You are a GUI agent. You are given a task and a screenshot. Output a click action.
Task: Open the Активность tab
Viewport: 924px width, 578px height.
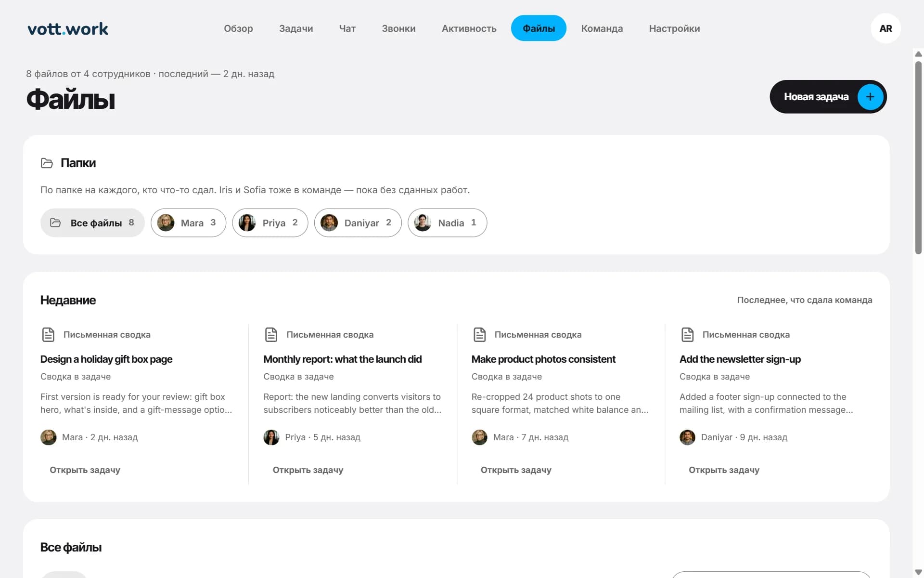[469, 28]
